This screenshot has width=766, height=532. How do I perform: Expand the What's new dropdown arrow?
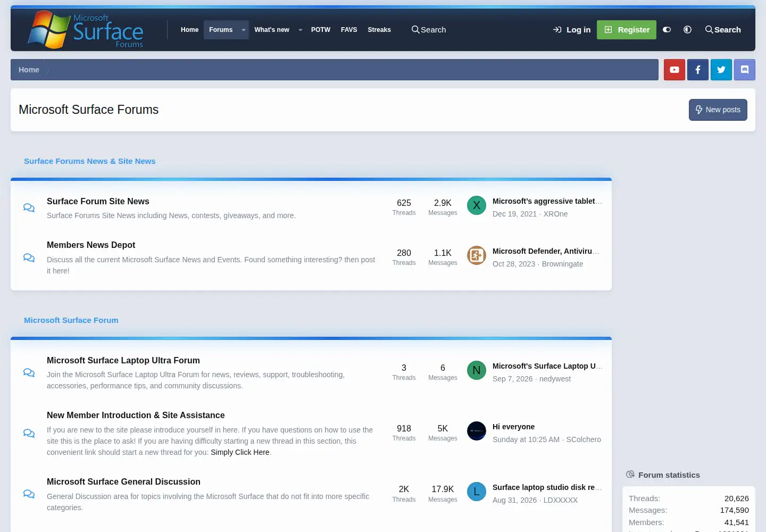click(301, 30)
